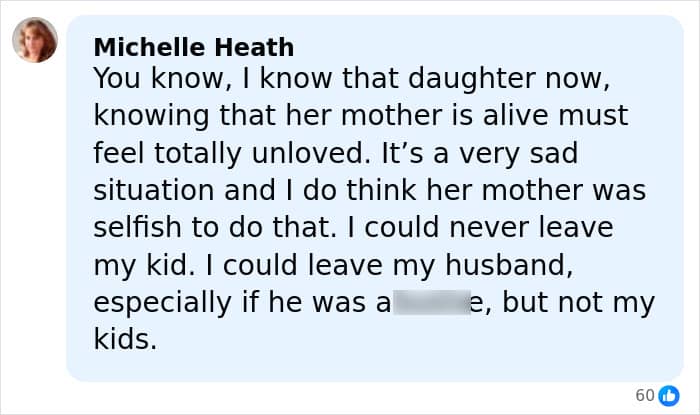Open Michelle Heath's profile picture
The height and width of the screenshot is (415, 700).
pos(35,40)
